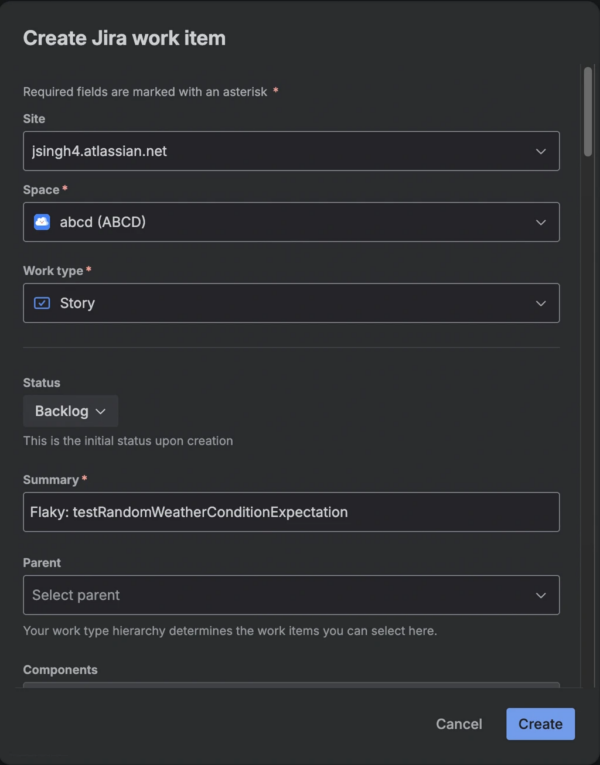Click the Summary field label
The width and height of the screenshot is (600, 765).
pyautogui.click(x=51, y=480)
